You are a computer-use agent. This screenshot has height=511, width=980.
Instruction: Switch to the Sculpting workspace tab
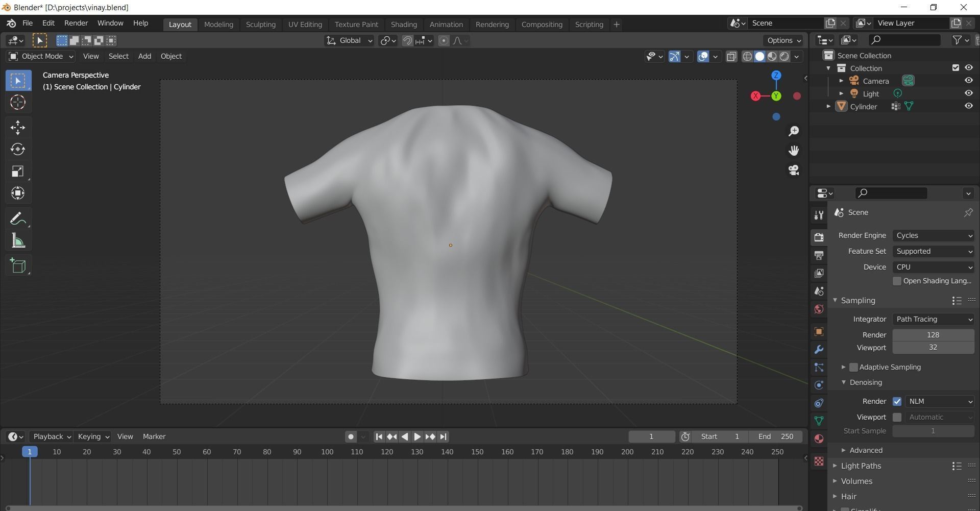260,25
